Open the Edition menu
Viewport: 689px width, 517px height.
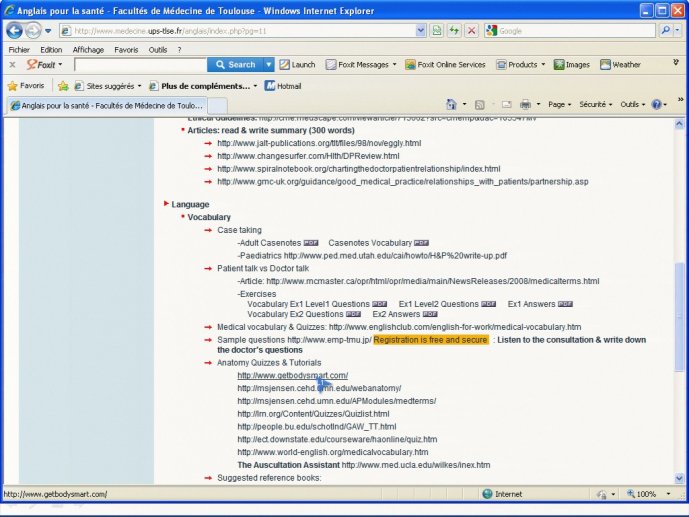point(51,50)
